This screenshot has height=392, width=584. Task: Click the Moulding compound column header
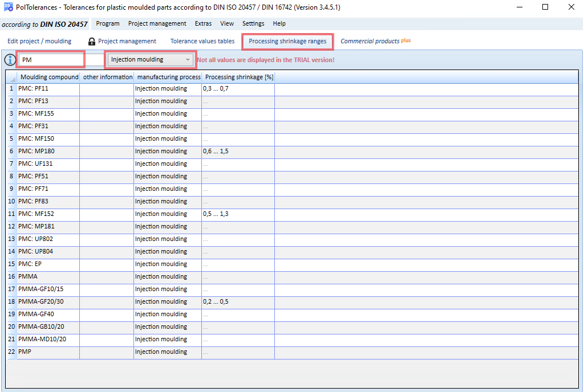pos(48,77)
